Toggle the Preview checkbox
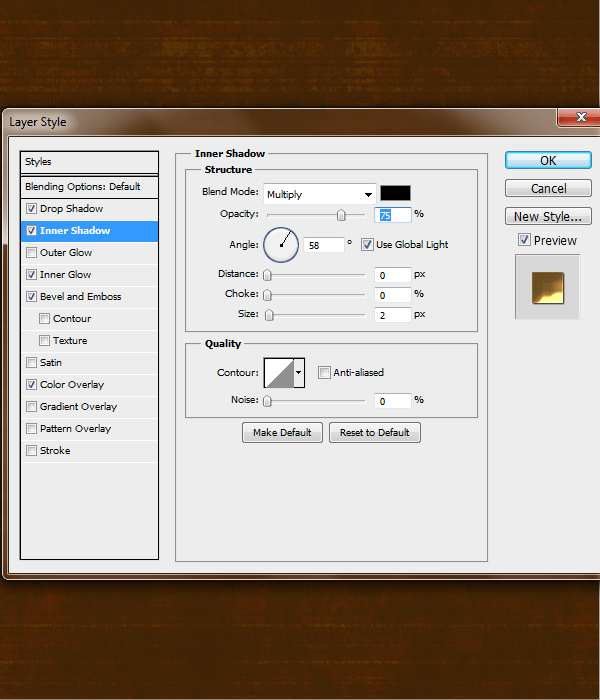This screenshot has width=600, height=700. (524, 240)
